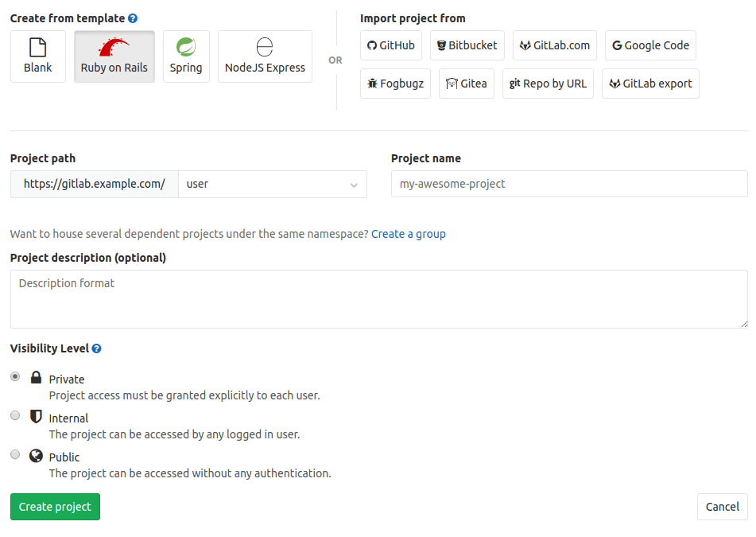The image size is (756, 537).
Task: Import project from Bitbucket
Action: coord(467,45)
